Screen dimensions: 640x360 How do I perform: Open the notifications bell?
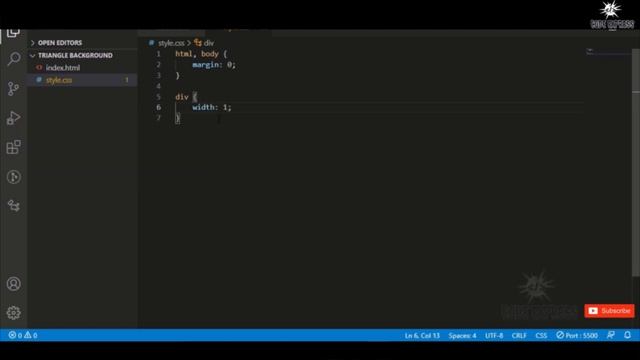coord(627,335)
